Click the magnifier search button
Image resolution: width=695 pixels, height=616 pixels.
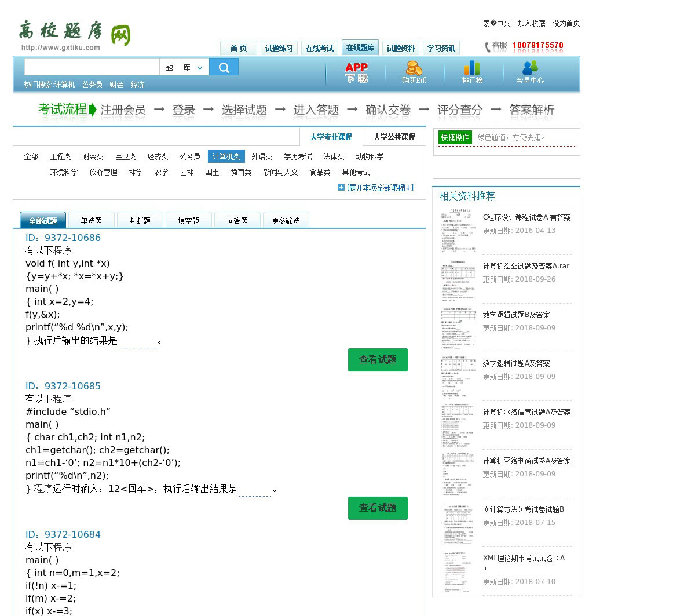[224, 67]
